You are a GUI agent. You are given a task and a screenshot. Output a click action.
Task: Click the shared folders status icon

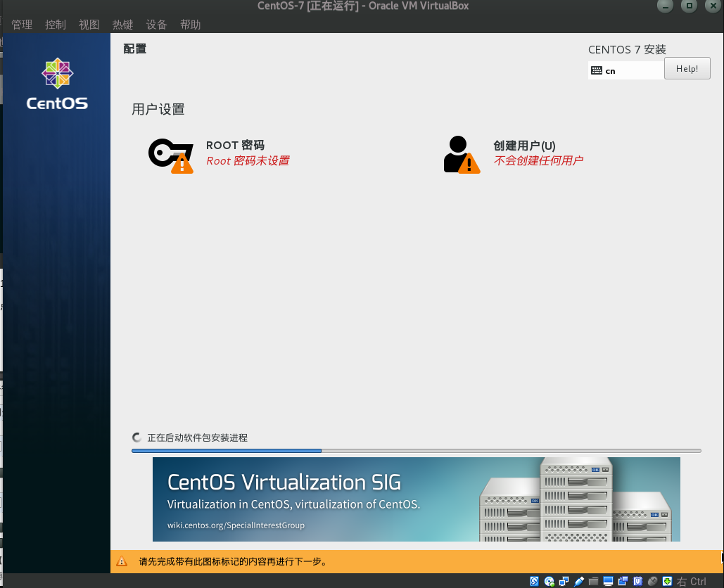593,582
